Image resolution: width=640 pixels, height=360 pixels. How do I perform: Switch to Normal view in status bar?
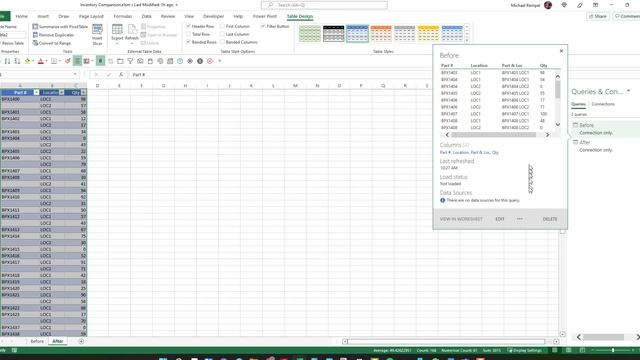[555, 350]
